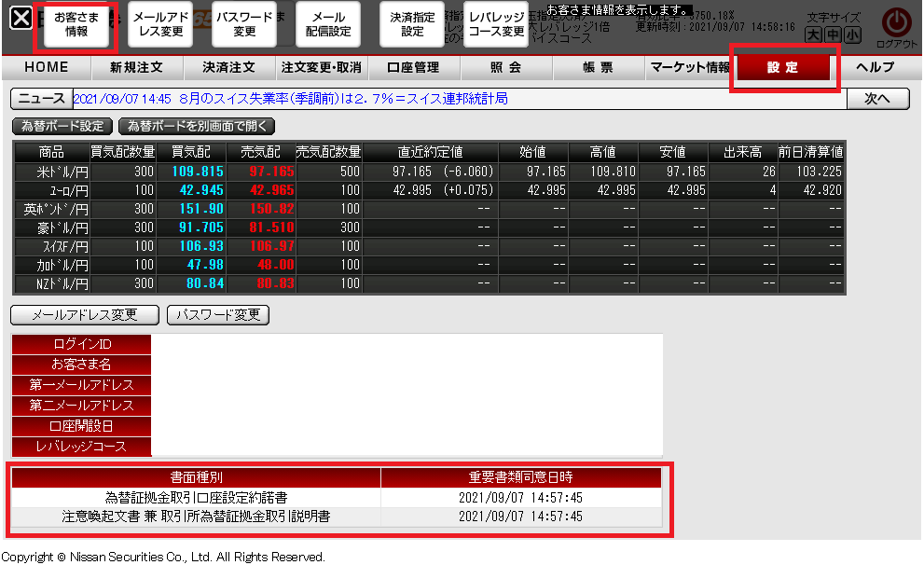Open お客さま情報 submenu button
The width and height of the screenshot is (924, 565).
point(76,24)
